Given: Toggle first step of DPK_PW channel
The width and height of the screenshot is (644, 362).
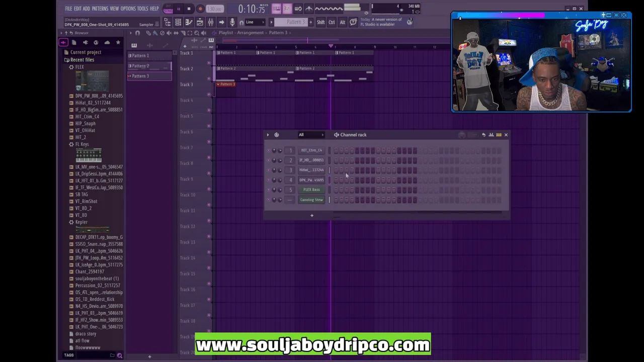Looking at the screenshot, I should [336, 180].
